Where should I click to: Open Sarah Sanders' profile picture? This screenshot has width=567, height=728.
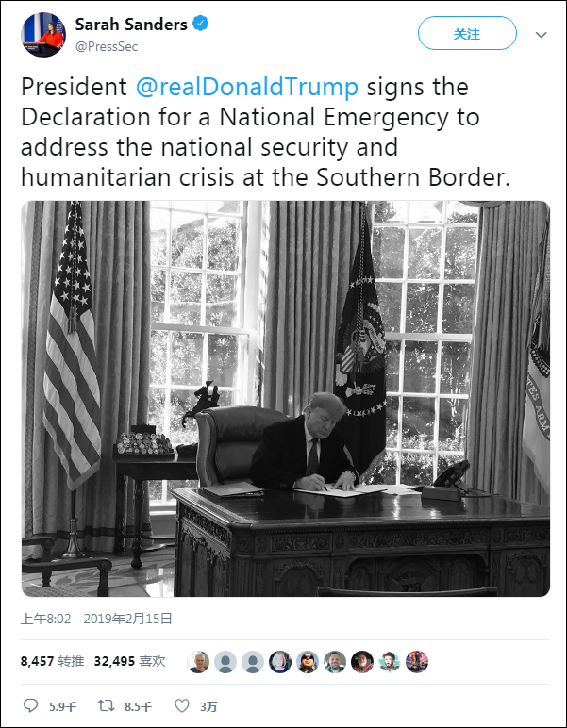click(42, 35)
